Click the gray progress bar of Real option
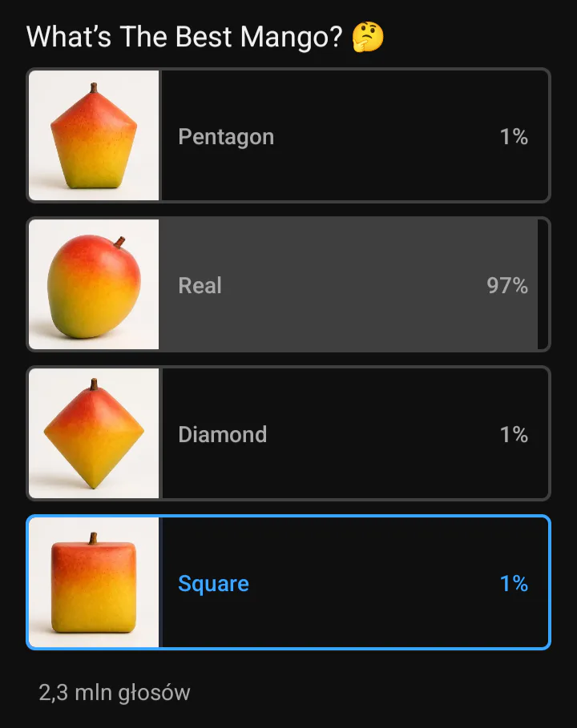Viewport: 577px width, 728px height. (349, 284)
